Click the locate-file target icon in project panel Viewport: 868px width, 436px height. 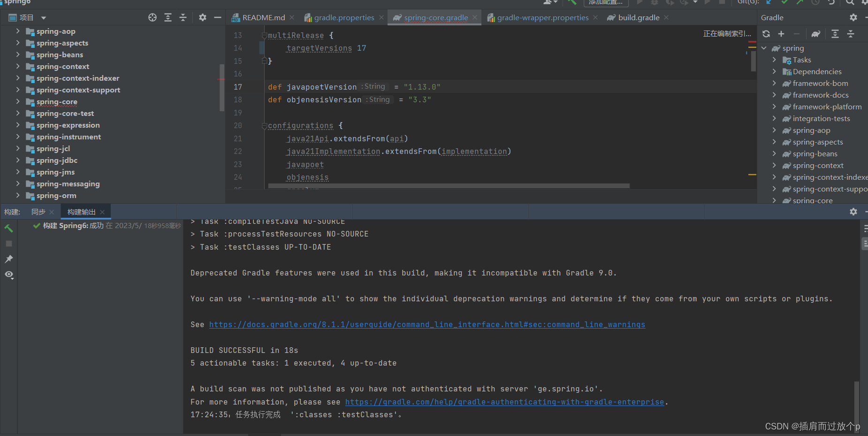[x=152, y=17]
